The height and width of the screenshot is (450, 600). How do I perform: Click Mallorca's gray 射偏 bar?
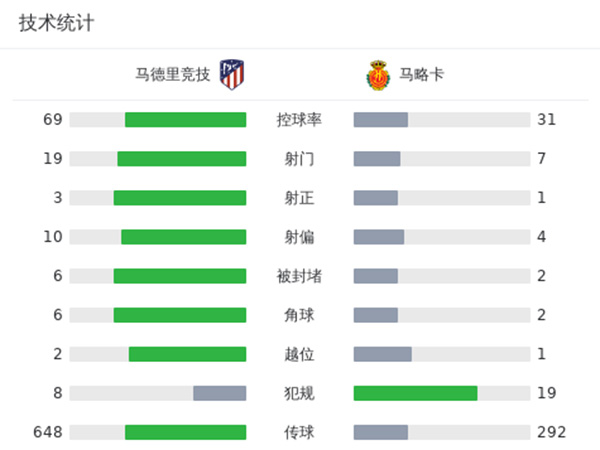click(x=379, y=237)
